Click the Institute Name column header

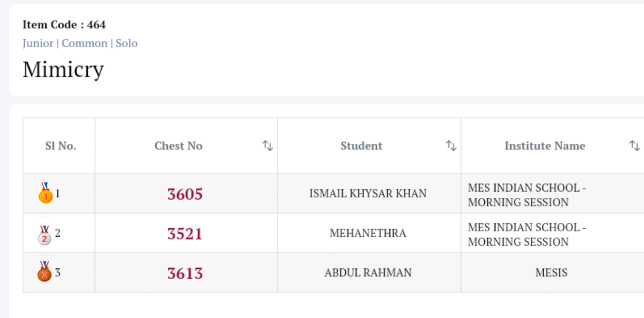[545, 146]
